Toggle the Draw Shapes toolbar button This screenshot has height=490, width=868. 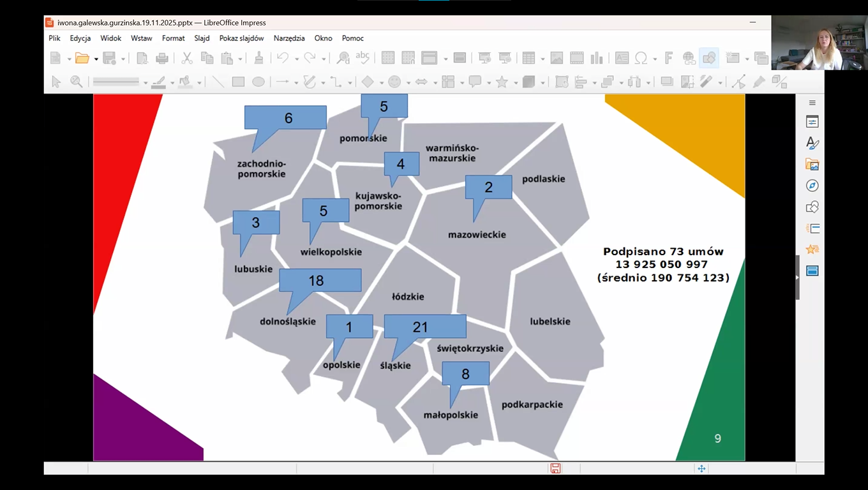tap(708, 58)
